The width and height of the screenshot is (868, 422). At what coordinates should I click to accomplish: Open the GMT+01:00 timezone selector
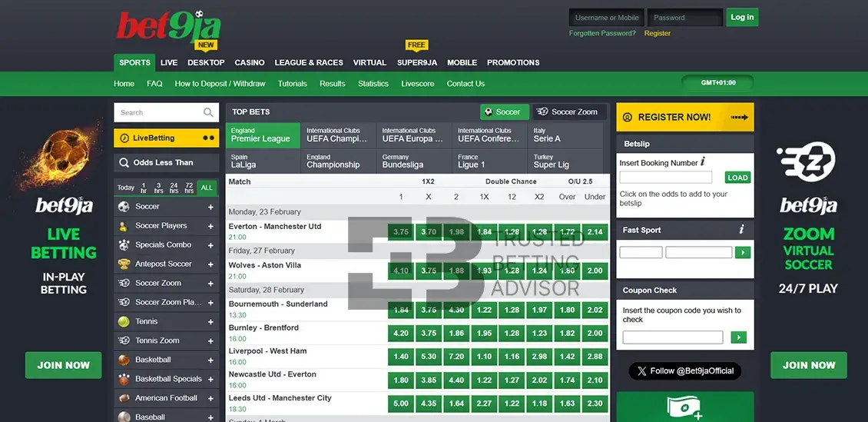718,83
